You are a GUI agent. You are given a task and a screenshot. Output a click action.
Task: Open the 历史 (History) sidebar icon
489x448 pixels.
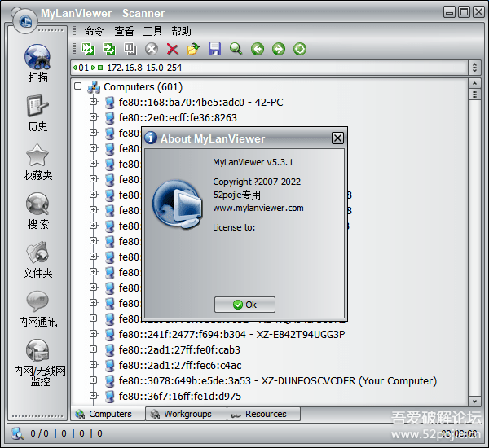[37, 106]
